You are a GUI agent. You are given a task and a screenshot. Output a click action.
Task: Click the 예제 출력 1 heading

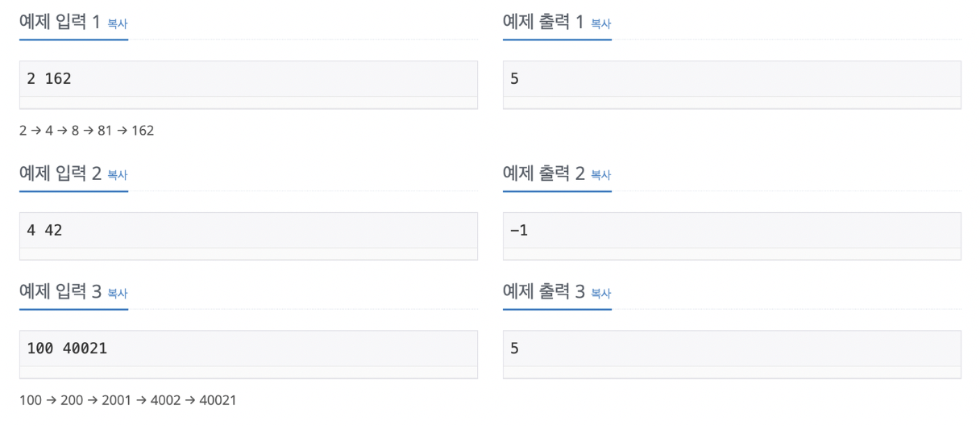click(x=544, y=23)
